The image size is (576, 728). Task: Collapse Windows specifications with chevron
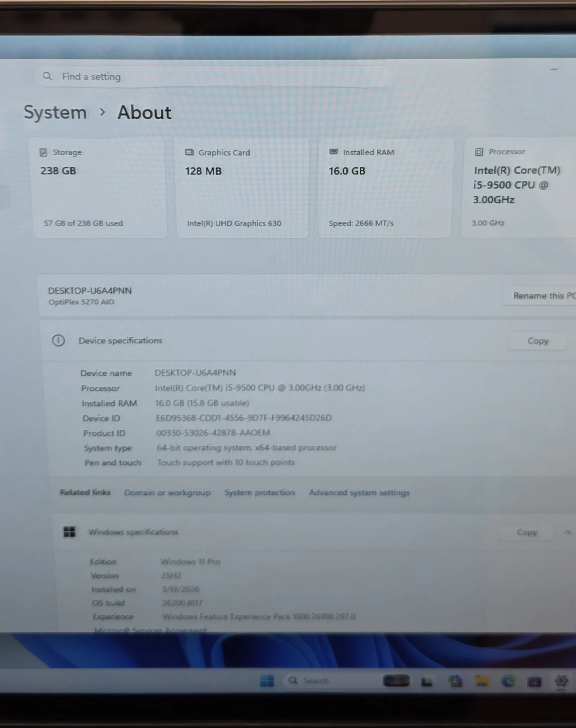[x=567, y=532]
